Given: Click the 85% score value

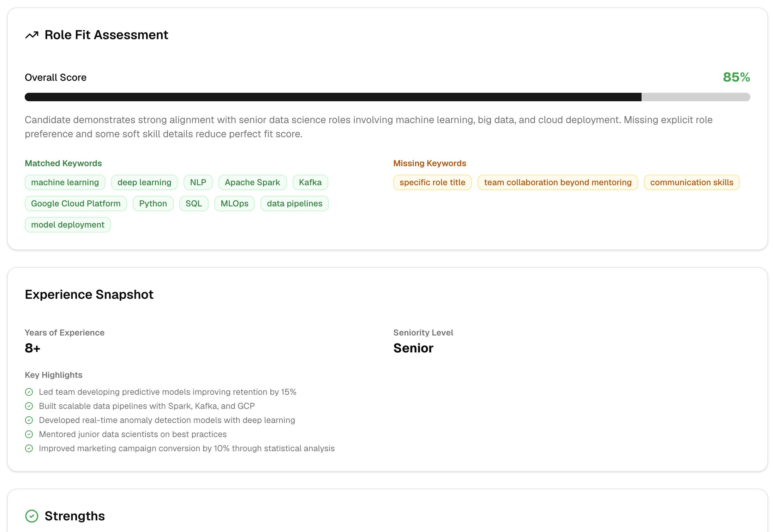Looking at the screenshot, I should [x=736, y=77].
